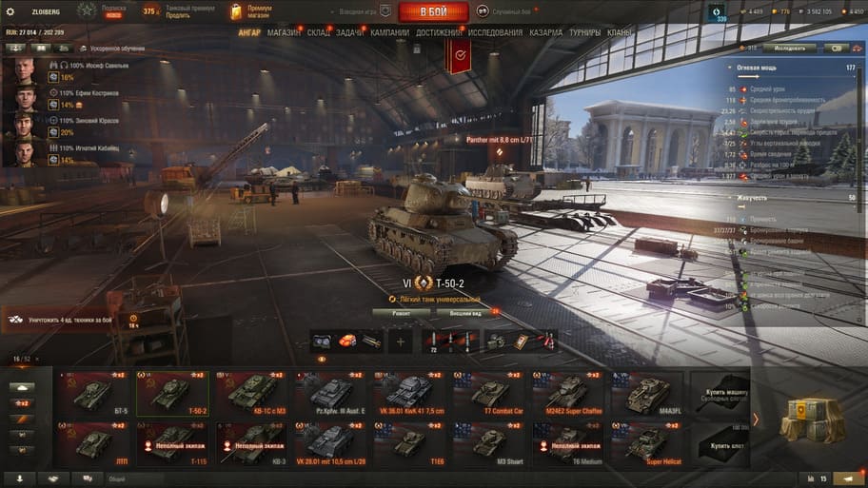The width and height of the screenshot is (868, 488).
Task: Switch to the МАГАЗИН tab
Action: point(284,32)
